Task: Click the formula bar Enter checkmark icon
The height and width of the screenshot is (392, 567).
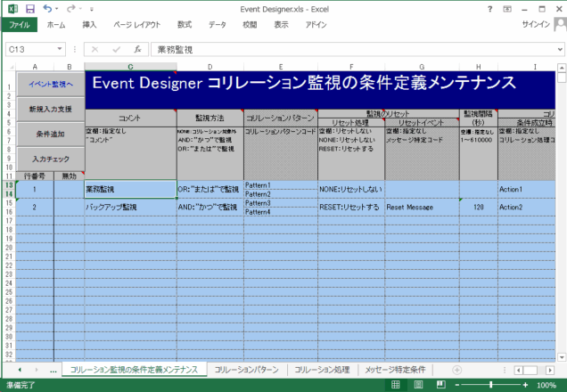Action: [116, 49]
